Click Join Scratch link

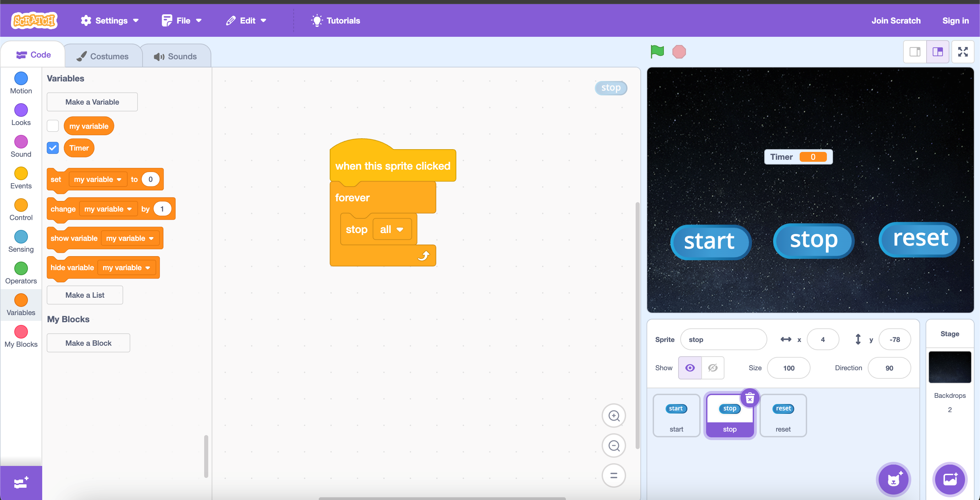[x=896, y=20]
